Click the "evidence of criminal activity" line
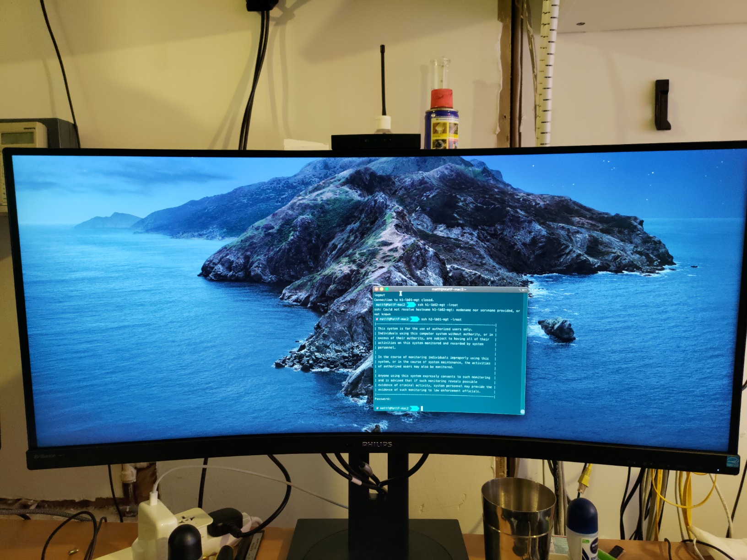747x560 pixels. tap(435, 386)
